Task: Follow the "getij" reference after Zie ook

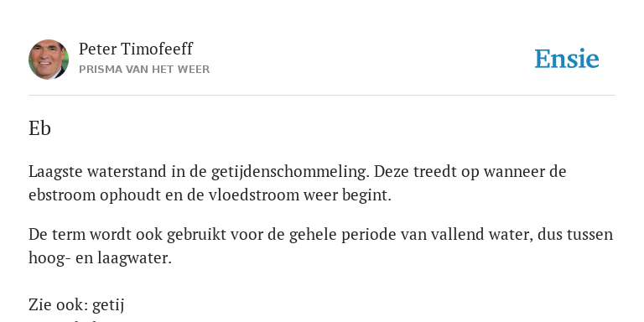Action: click(108, 305)
